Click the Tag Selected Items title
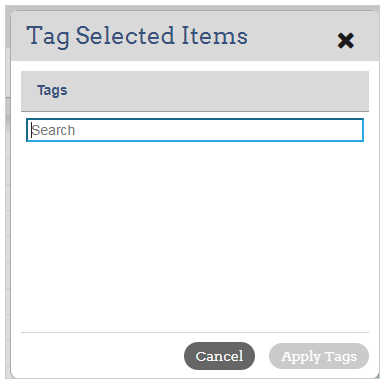Image resolution: width=386 pixels, height=384 pixels. tap(137, 36)
